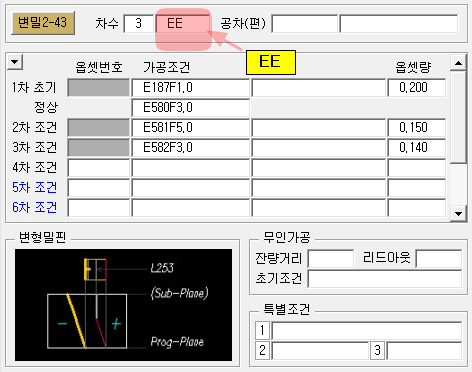Focus the 특별조건 field next to 2

(x=320, y=351)
